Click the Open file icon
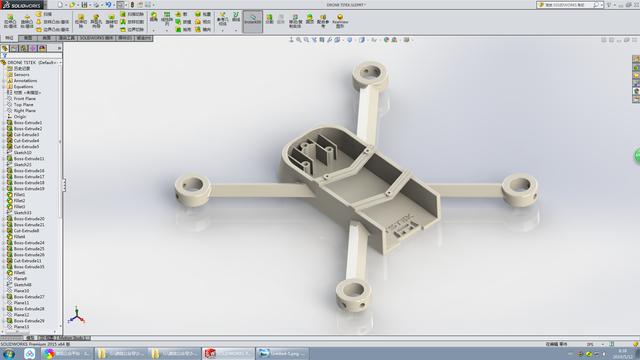The image size is (640, 360). [72, 5]
